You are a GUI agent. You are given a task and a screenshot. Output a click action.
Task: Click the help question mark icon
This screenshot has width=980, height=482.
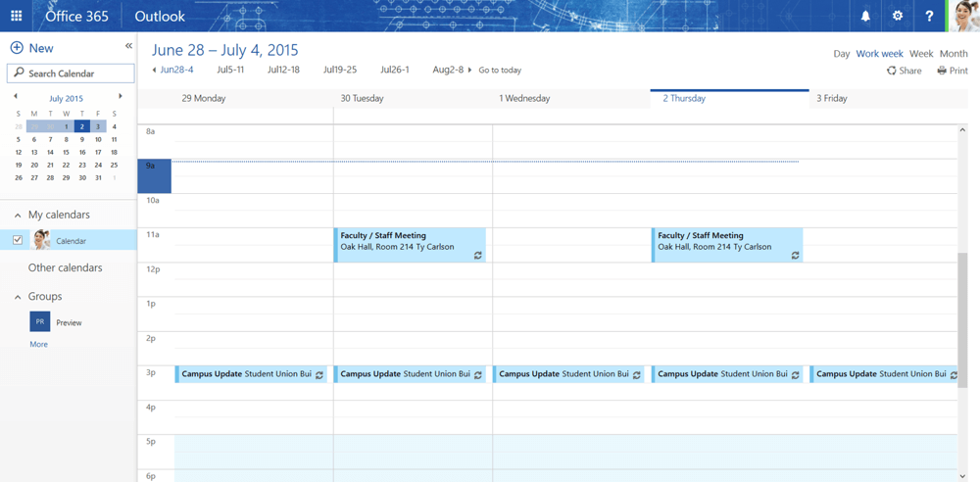pyautogui.click(x=929, y=16)
